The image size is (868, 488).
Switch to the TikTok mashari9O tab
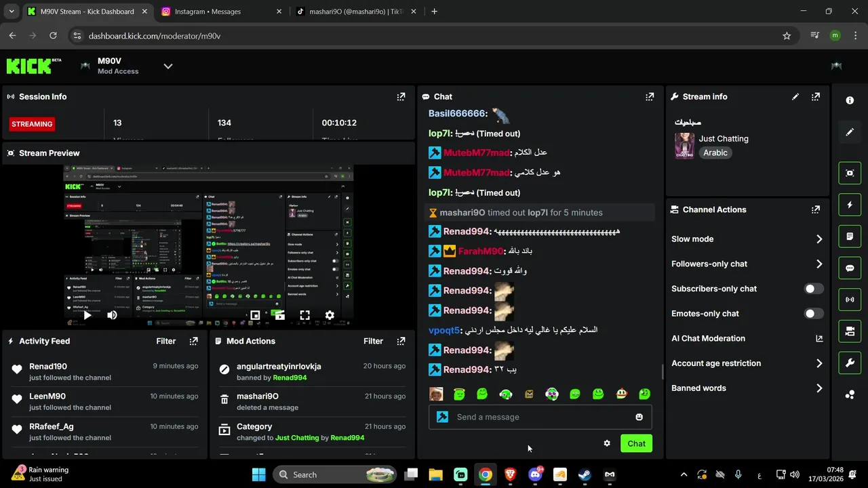point(355,12)
